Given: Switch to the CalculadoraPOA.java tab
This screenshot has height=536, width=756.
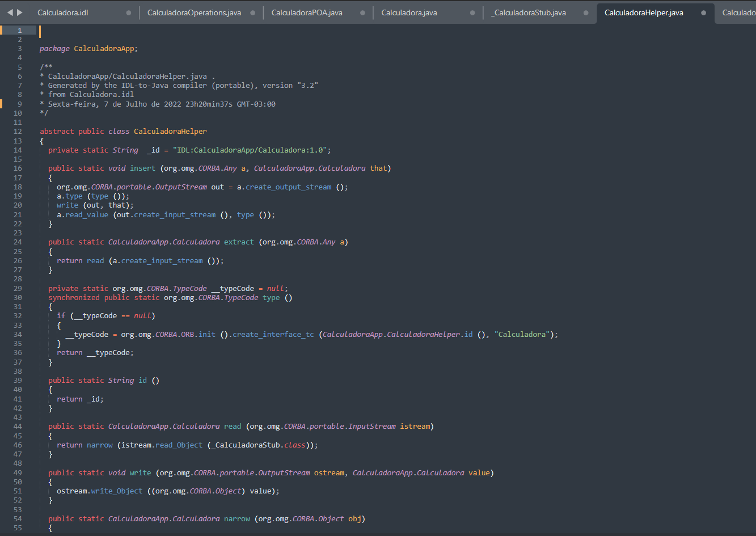Looking at the screenshot, I should 307,12.
